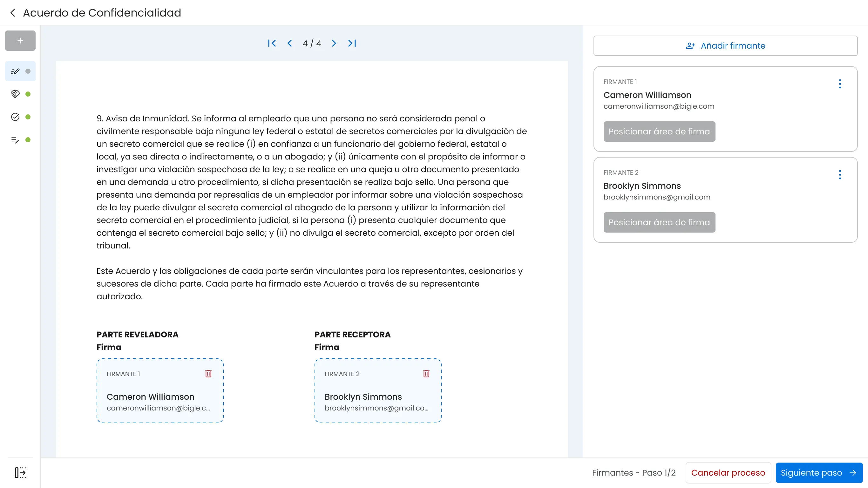Click page indicator 4 / 4
The image size is (868, 488).
point(312,44)
